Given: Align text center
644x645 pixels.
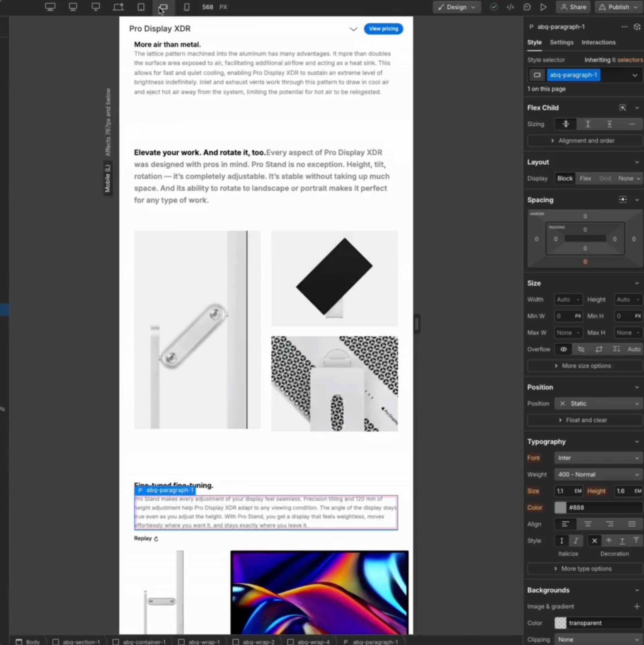Looking at the screenshot, I should 588,524.
